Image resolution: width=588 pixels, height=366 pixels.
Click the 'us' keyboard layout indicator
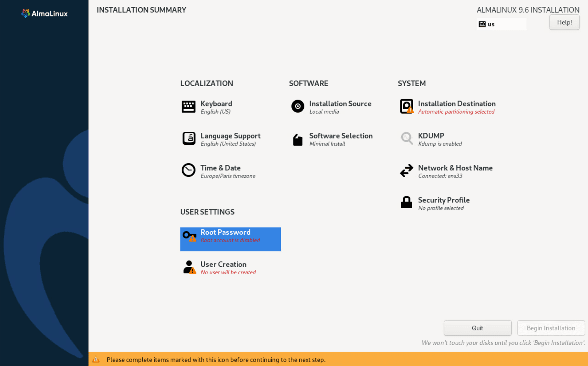pyautogui.click(x=501, y=24)
